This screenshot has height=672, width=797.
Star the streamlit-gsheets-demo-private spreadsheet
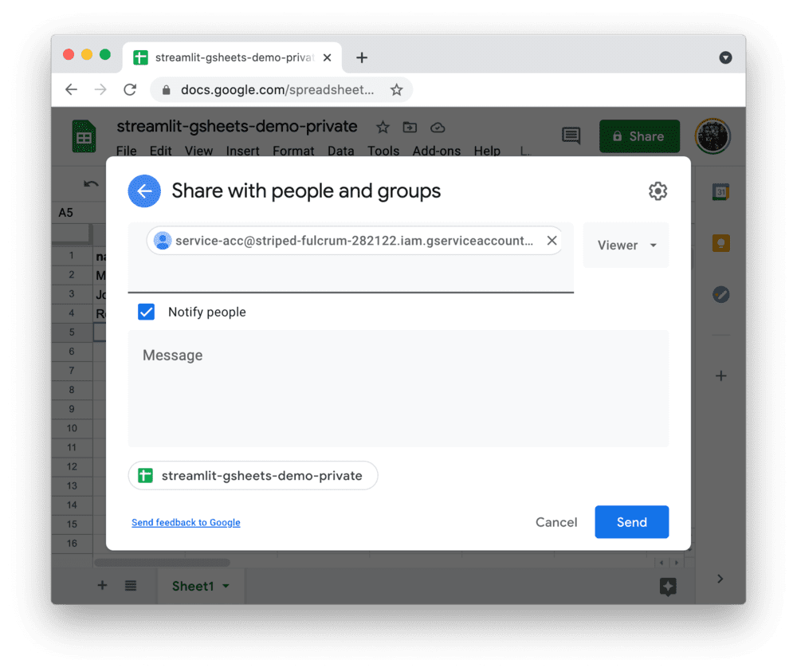point(383,128)
